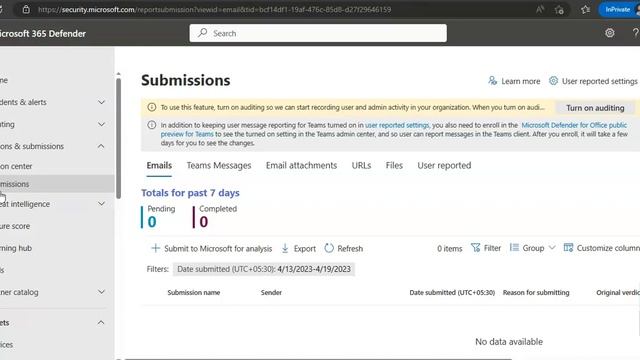Open the browser favorites list icon
This screenshot has height=360, width=640.
585,9
